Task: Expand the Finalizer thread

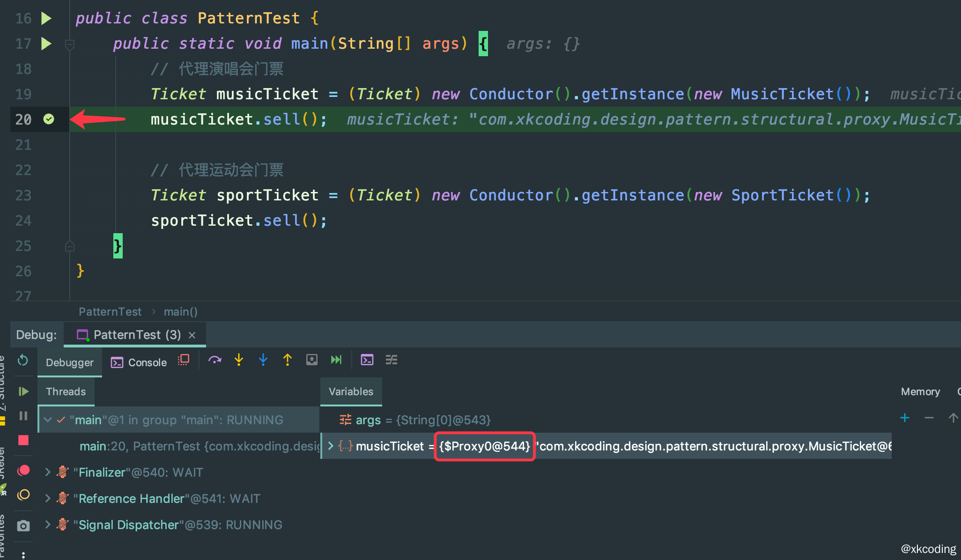Action: (x=47, y=472)
